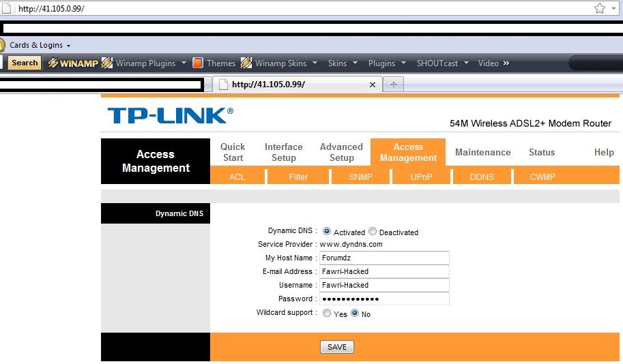Open a new browser tab
This screenshot has width=623, height=364.
(x=393, y=84)
